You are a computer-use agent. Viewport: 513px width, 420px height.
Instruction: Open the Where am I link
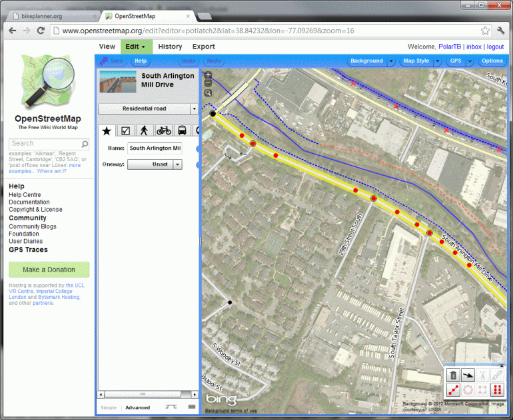pos(52,171)
